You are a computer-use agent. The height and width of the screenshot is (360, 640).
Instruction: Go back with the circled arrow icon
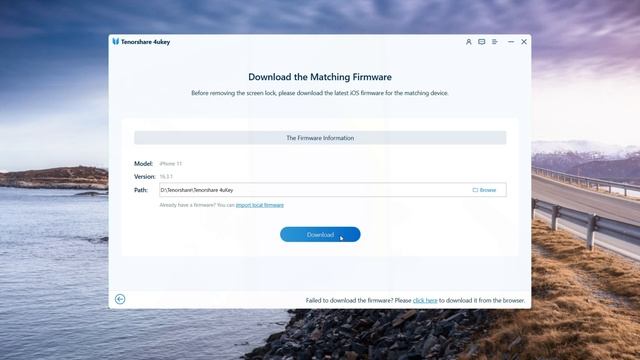[x=120, y=299]
